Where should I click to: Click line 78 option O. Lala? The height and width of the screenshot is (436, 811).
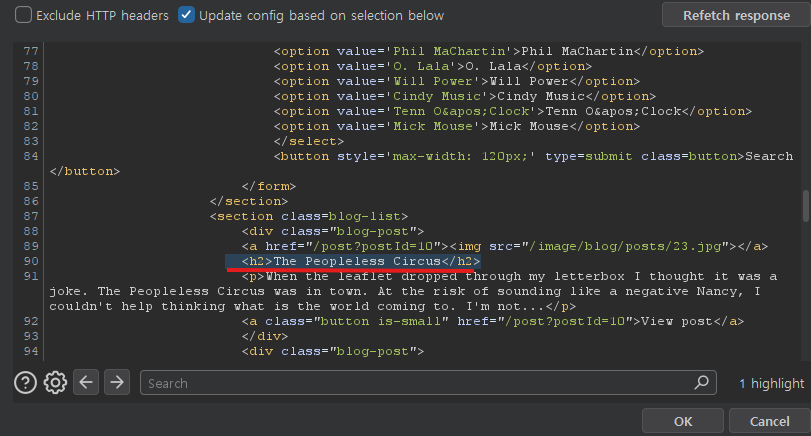433,66
